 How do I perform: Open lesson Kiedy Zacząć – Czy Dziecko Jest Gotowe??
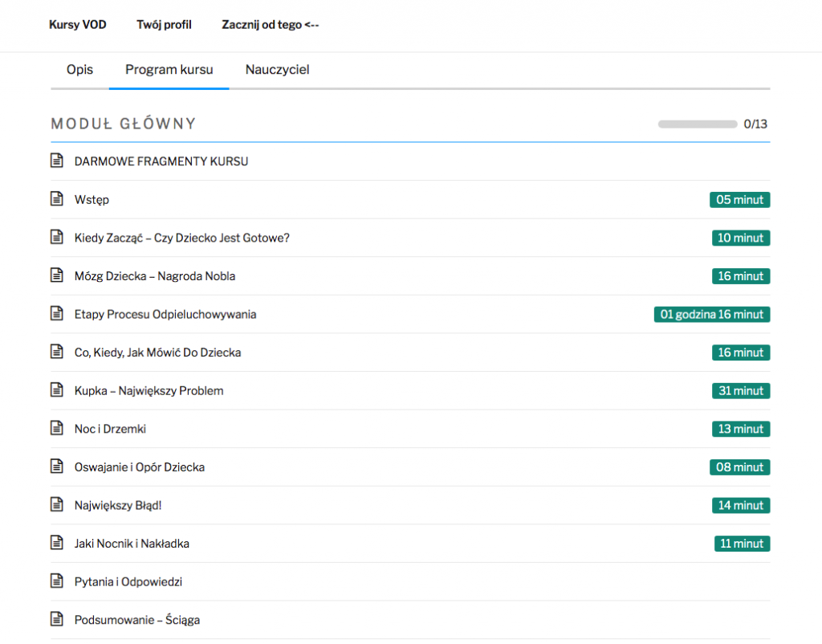[x=181, y=238]
